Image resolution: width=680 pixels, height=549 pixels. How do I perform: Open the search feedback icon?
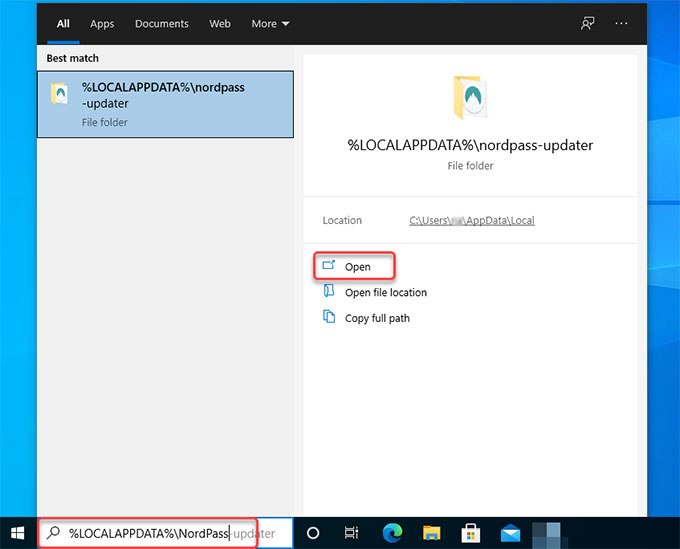(x=588, y=23)
